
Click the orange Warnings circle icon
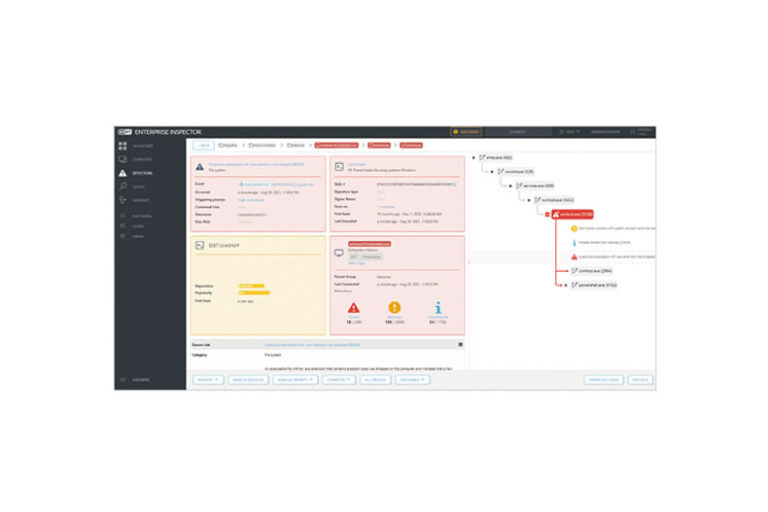coord(394,309)
